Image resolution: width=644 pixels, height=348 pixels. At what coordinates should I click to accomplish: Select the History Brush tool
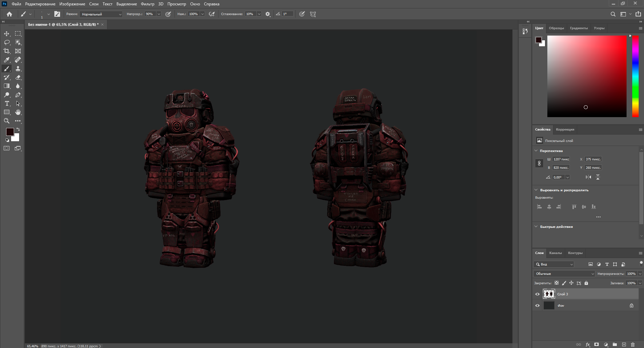point(7,77)
